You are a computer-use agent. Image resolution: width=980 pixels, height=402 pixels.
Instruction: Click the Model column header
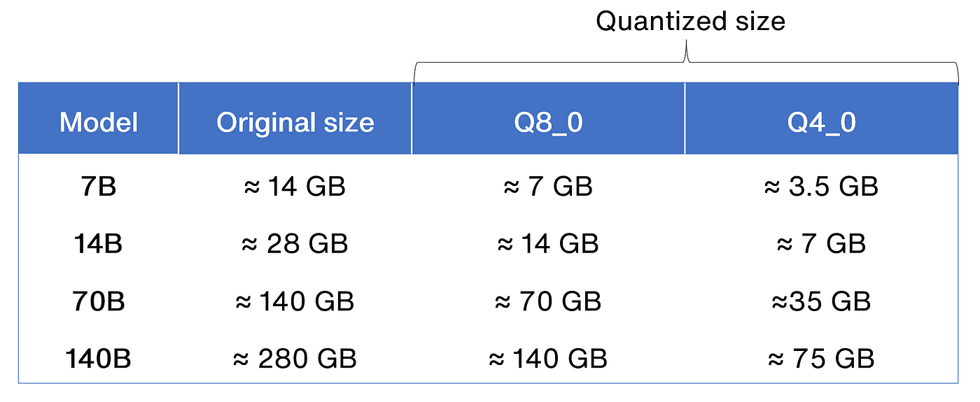[99, 123]
